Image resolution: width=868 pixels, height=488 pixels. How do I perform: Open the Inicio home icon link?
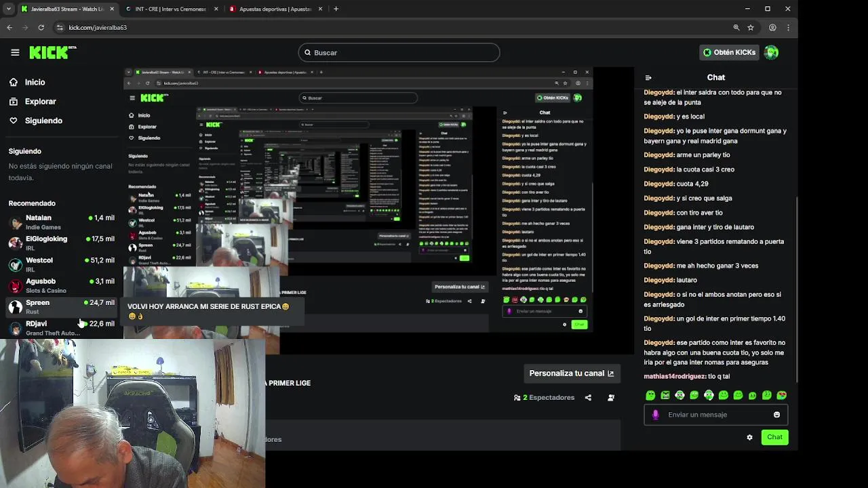pyautogui.click(x=27, y=82)
